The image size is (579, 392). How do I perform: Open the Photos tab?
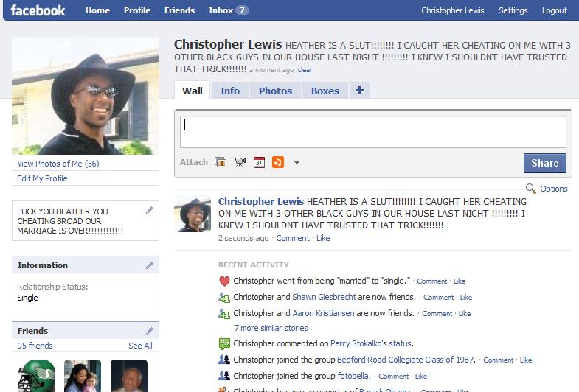pos(275,91)
